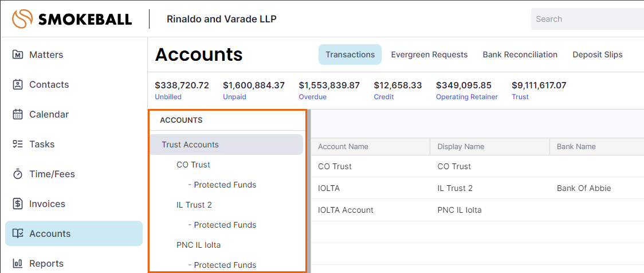
Task: Click the Contacts person icon
Action: click(18, 85)
